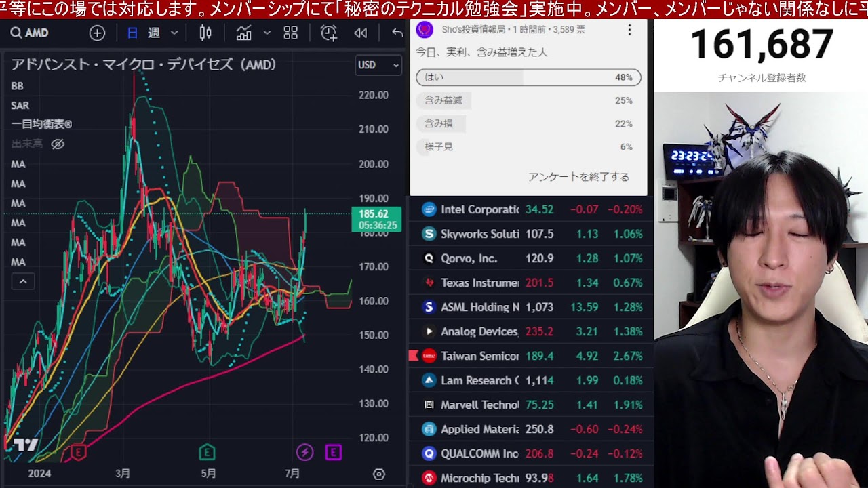
Task: Click the 3月 label on the time axis
Action: coord(123,474)
